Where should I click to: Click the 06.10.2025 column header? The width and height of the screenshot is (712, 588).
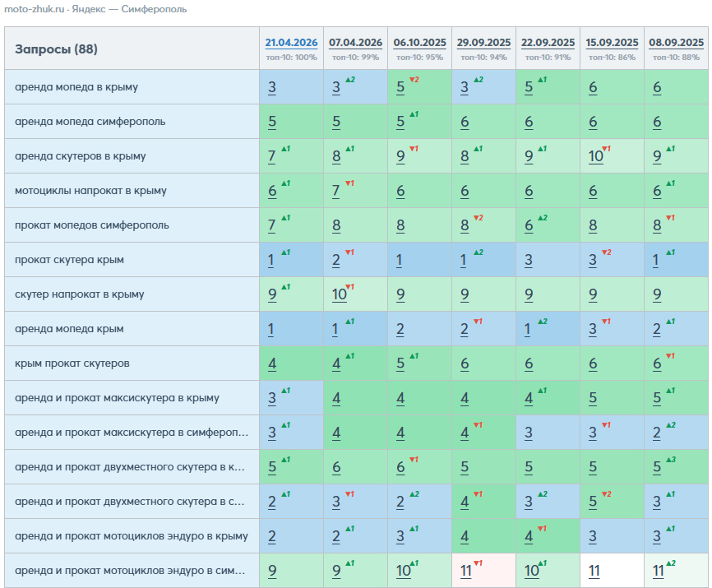click(419, 43)
